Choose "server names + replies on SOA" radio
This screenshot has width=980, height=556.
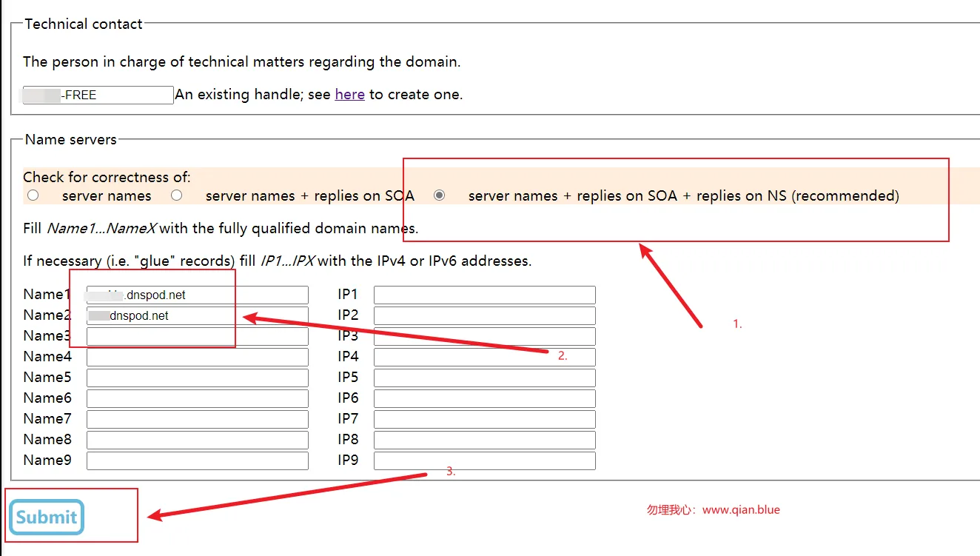pyautogui.click(x=176, y=195)
